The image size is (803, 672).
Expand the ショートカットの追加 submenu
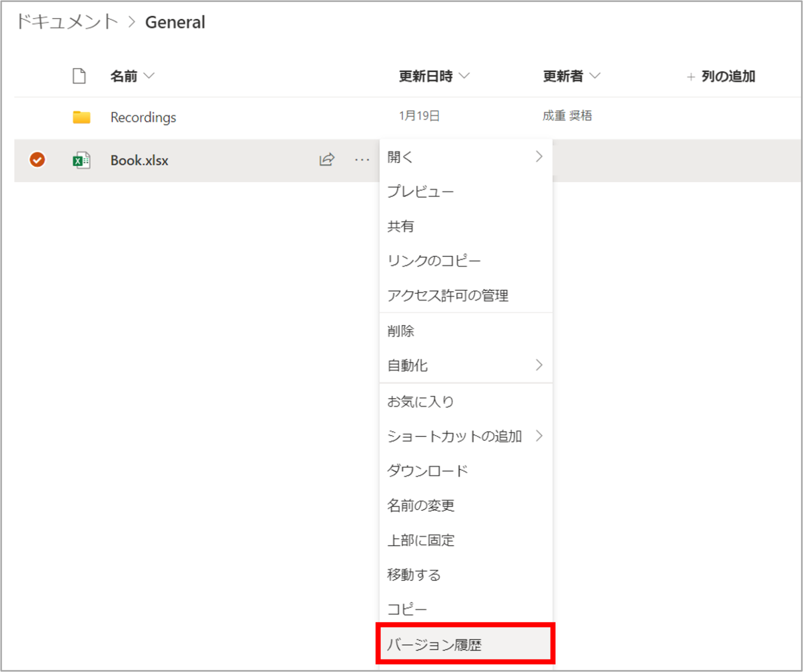538,436
